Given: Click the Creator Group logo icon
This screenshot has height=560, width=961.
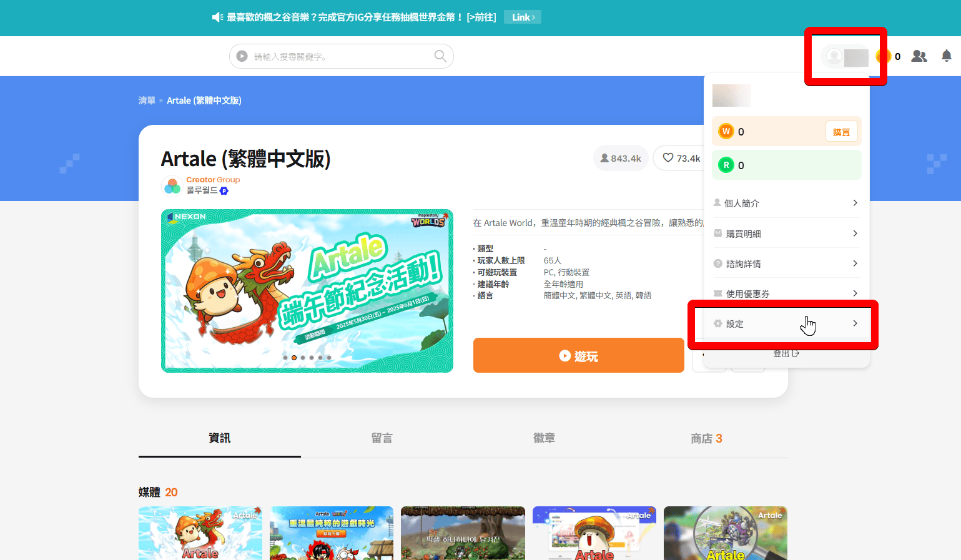Looking at the screenshot, I should (172, 185).
